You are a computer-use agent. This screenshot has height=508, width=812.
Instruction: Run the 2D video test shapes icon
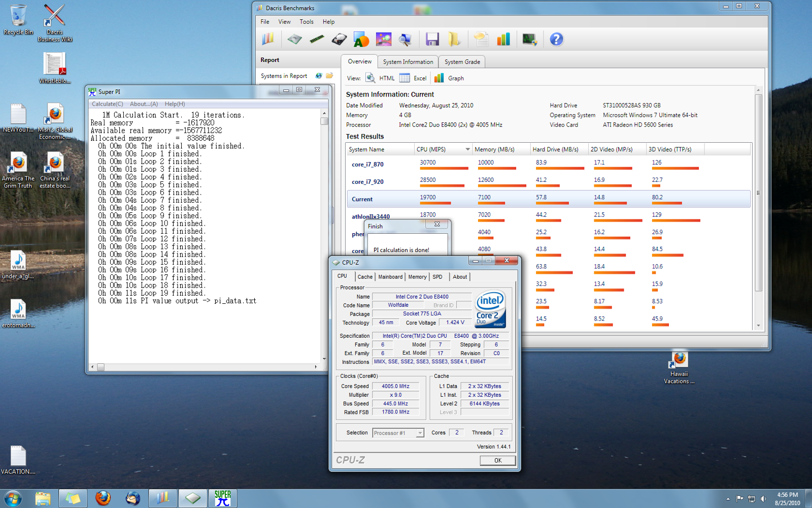click(361, 39)
